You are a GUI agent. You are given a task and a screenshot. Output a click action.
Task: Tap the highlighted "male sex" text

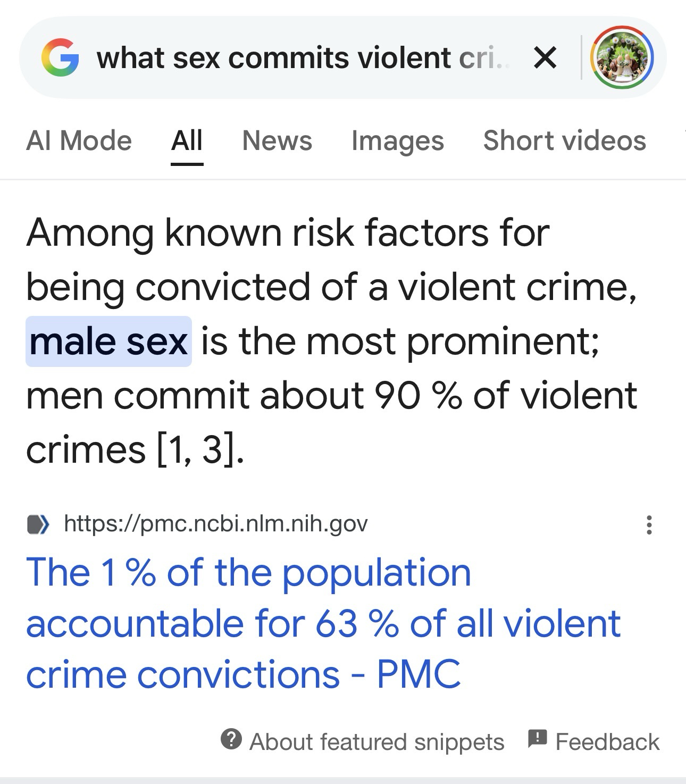tap(108, 341)
